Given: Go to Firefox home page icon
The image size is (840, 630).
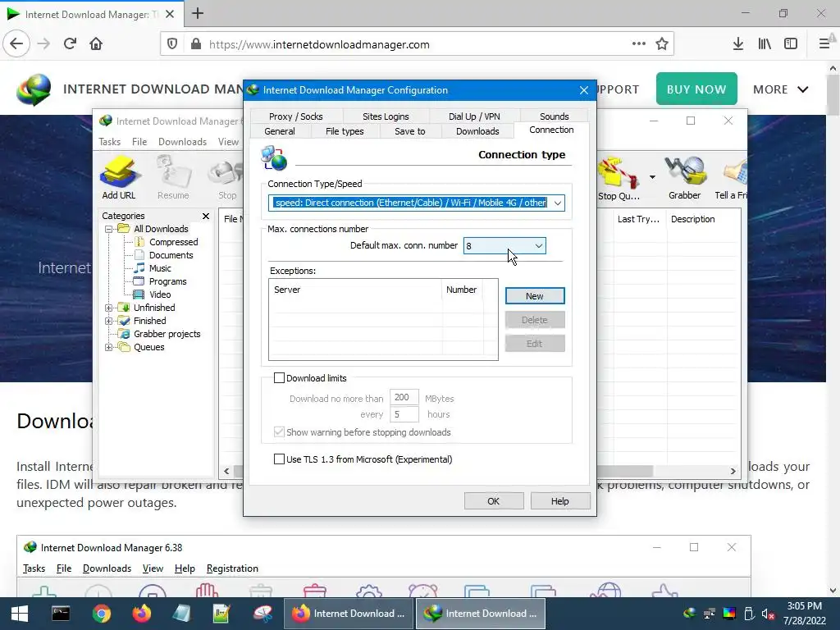Looking at the screenshot, I should (x=96, y=44).
